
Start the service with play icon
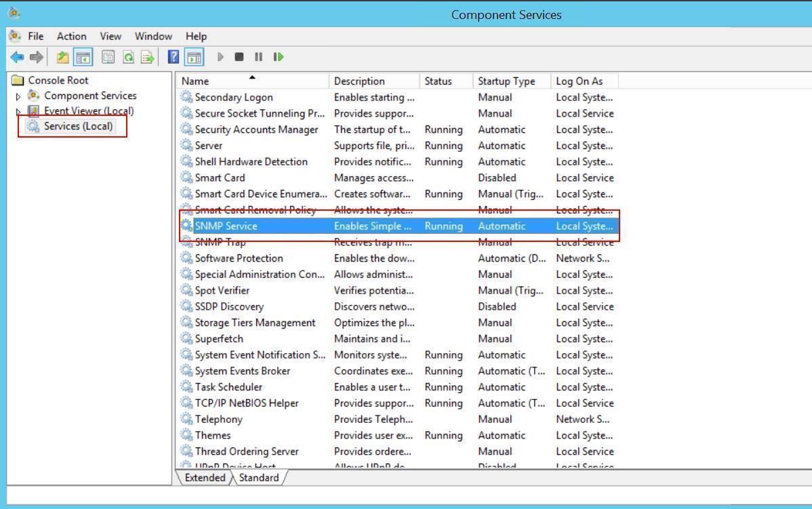pos(220,57)
